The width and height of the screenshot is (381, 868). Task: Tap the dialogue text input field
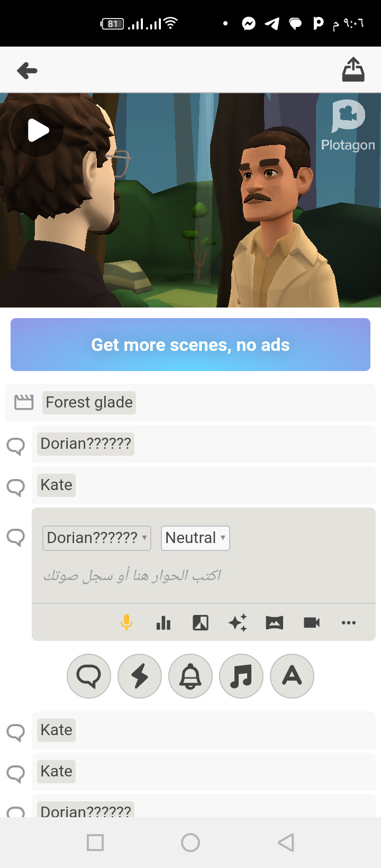click(204, 576)
